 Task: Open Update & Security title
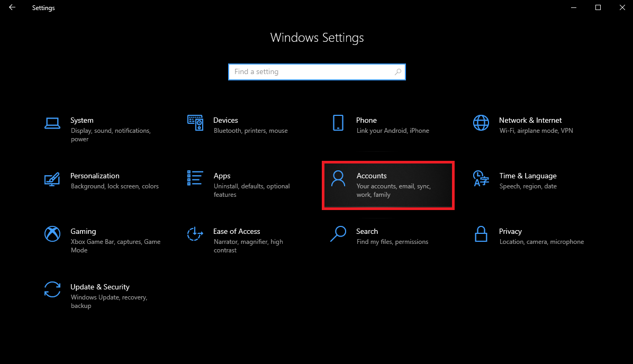[100, 287]
